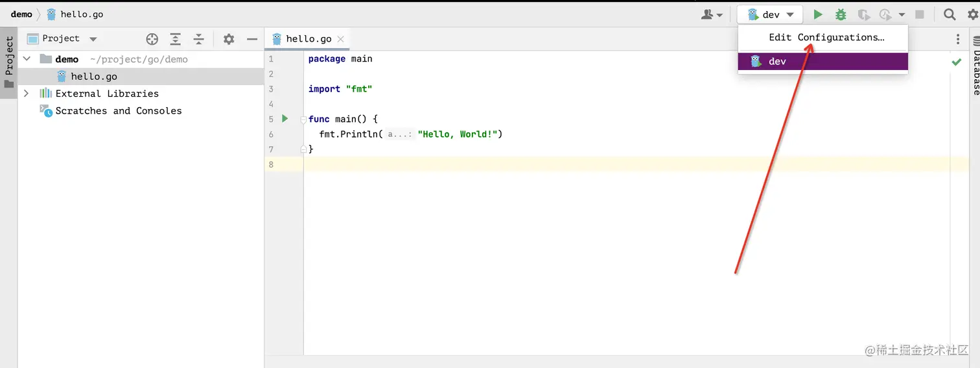Expand External Libraries node
Screen dimensions: 980x368
27,93
